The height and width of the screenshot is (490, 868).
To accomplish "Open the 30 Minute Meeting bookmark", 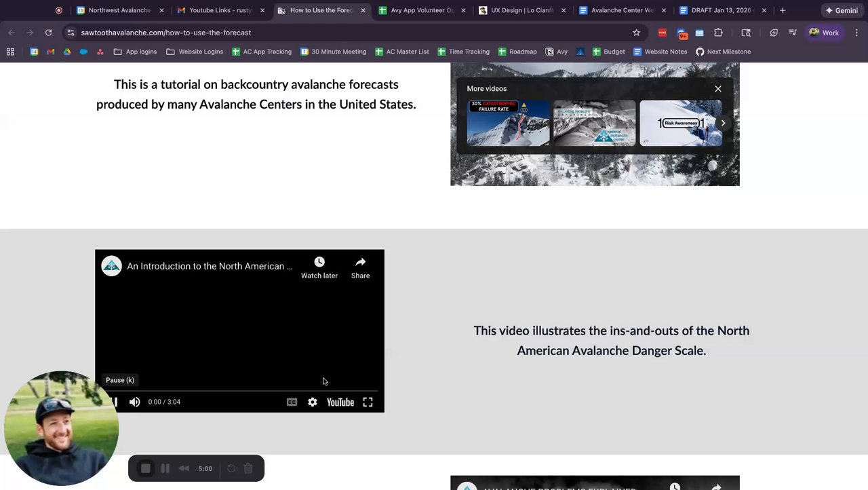I will tap(333, 52).
